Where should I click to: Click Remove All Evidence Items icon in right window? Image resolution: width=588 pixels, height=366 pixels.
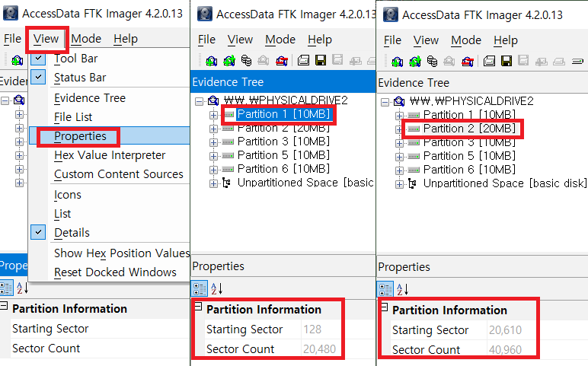[467, 61]
